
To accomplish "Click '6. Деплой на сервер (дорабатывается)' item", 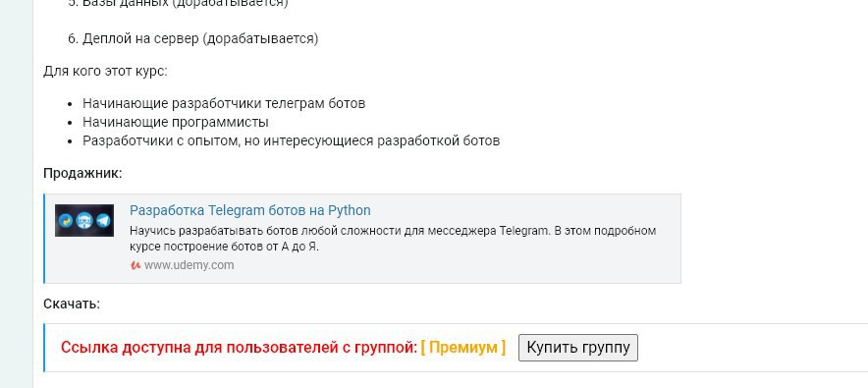I will pos(193,38).
